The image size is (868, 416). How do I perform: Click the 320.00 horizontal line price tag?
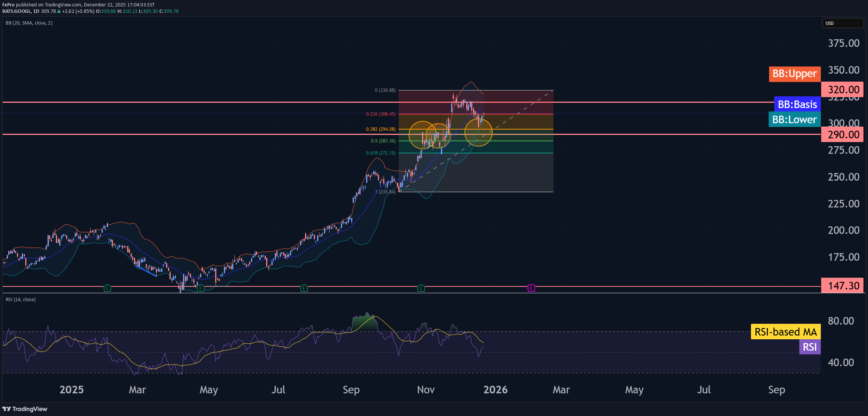pyautogui.click(x=843, y=90)
